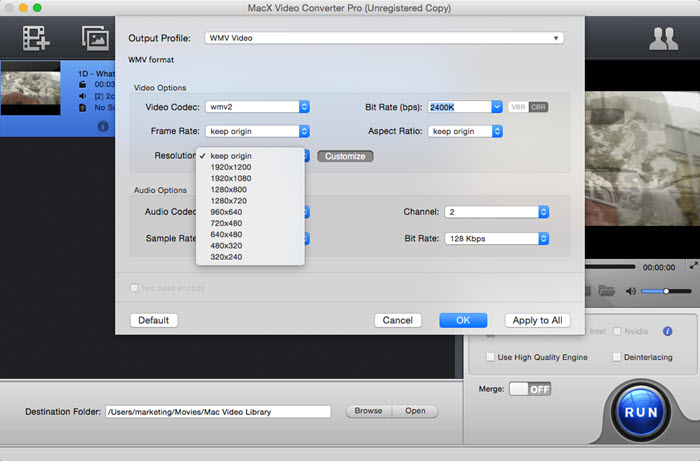Click the video preview frame
The width and height of the screenshot is (700, 461).
(x=642, y=158)
